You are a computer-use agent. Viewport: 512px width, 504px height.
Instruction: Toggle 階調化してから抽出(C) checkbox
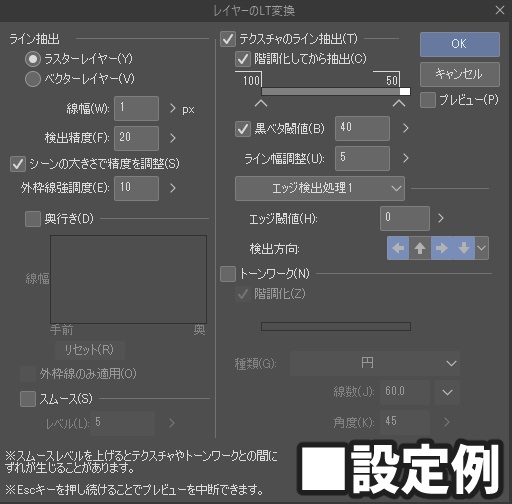243,59
